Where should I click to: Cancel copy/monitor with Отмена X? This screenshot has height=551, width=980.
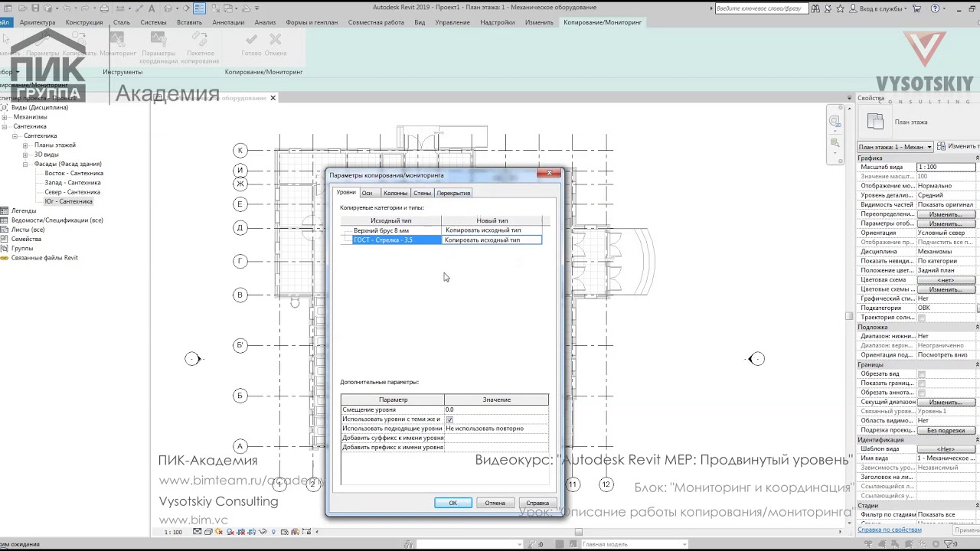pyautogui.click(x=276, y=44)
